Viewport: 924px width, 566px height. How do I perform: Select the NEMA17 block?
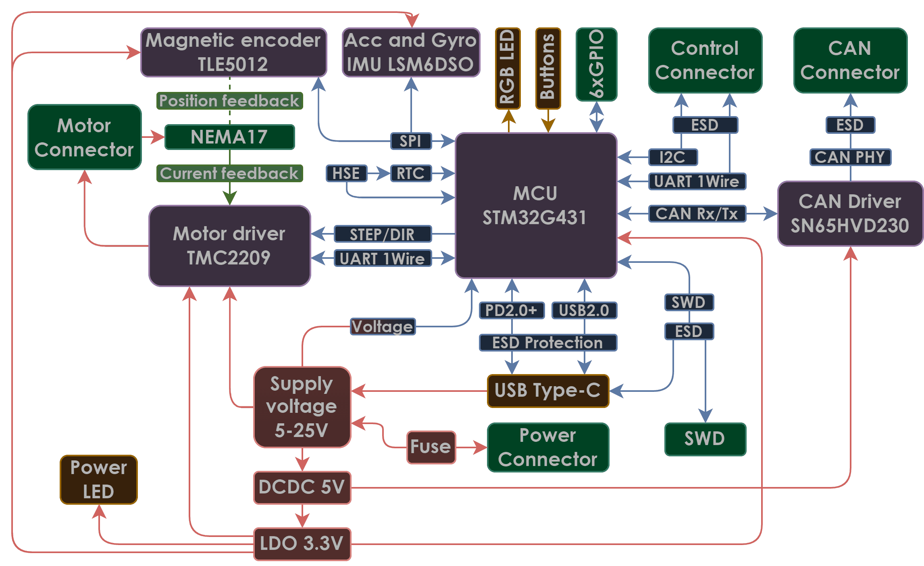click(230, 137)
